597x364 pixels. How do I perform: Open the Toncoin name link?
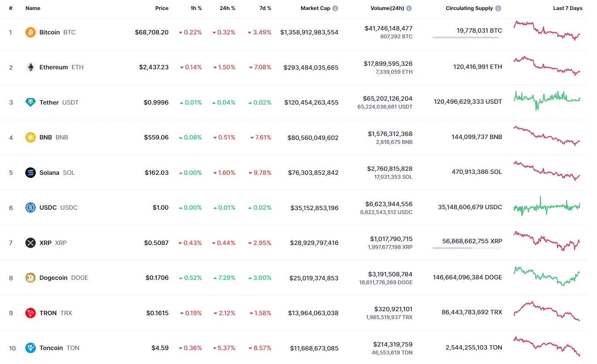51,348
